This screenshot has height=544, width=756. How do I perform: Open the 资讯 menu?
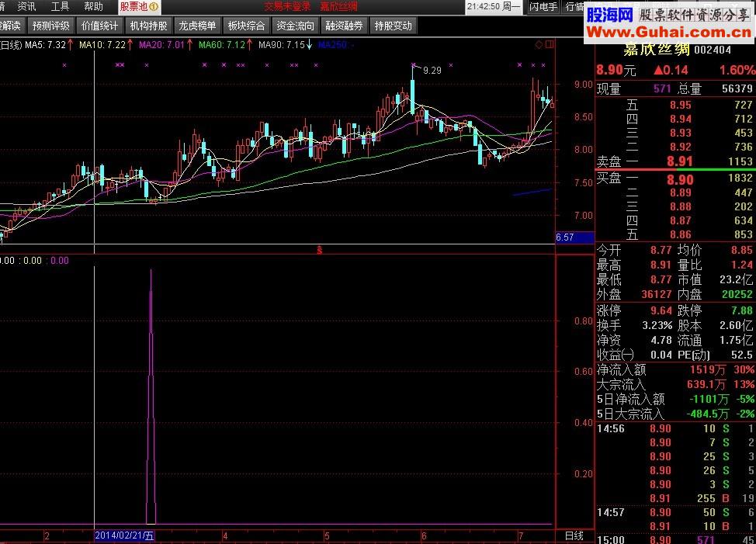point(26,7)
